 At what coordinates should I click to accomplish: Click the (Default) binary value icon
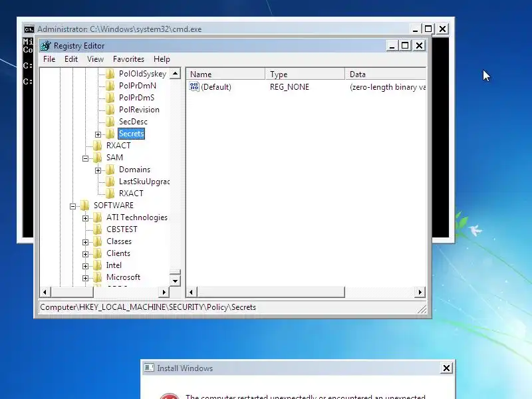(x=194, y=87)
